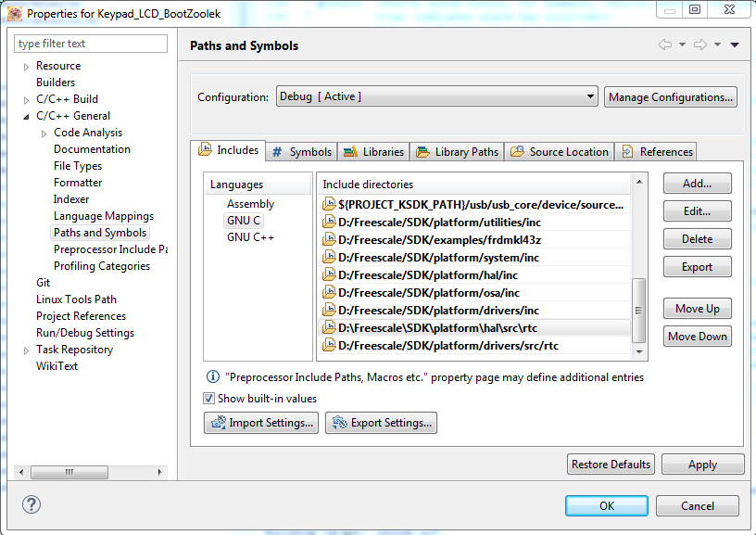
Task: Open the Formatter properties page
Action: coord(78,183)
